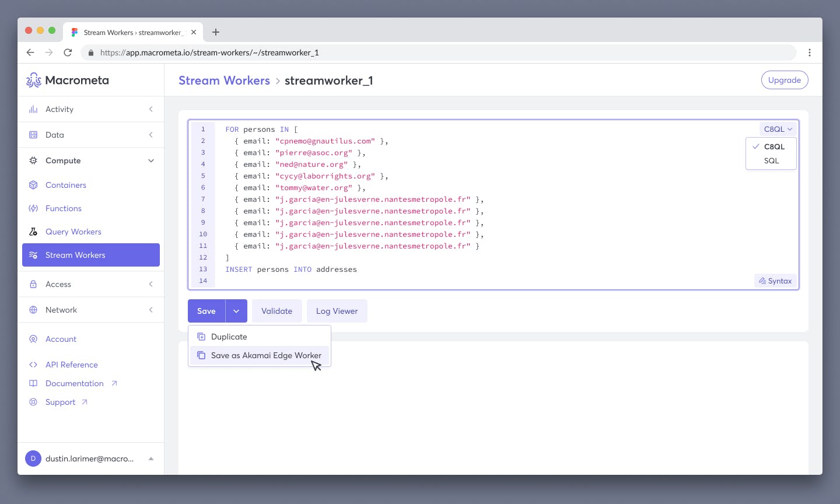Click the Syntax button in editor
Image resolution: width=840 pixels, height=504 pixels.
click(x=775, y=281)
